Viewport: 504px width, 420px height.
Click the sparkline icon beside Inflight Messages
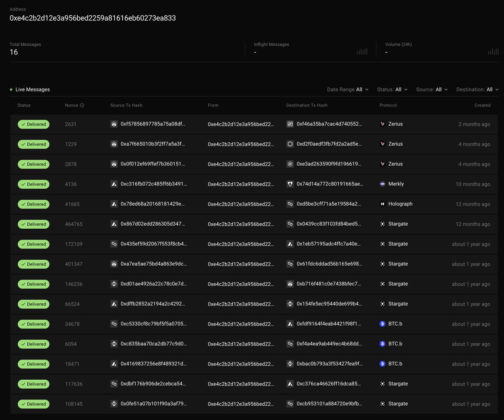[x=362, y=51]
